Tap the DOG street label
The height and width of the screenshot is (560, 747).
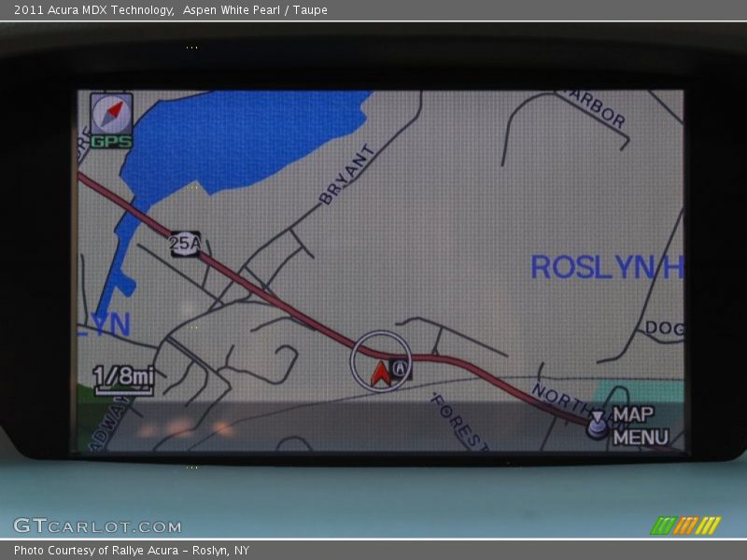(665, 328)
